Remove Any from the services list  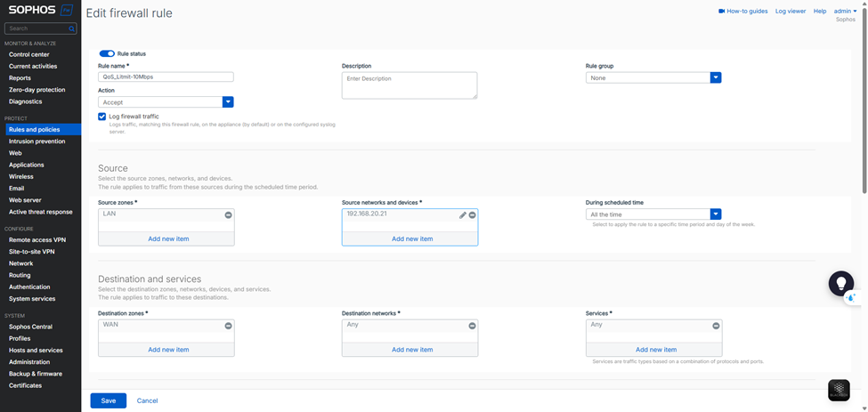716,326
